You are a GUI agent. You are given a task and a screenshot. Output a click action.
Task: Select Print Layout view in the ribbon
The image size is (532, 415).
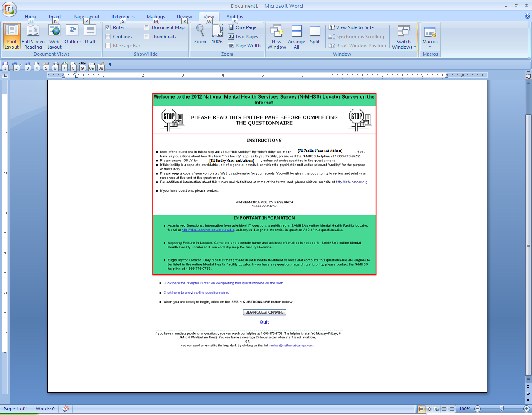tap(12, 37)
